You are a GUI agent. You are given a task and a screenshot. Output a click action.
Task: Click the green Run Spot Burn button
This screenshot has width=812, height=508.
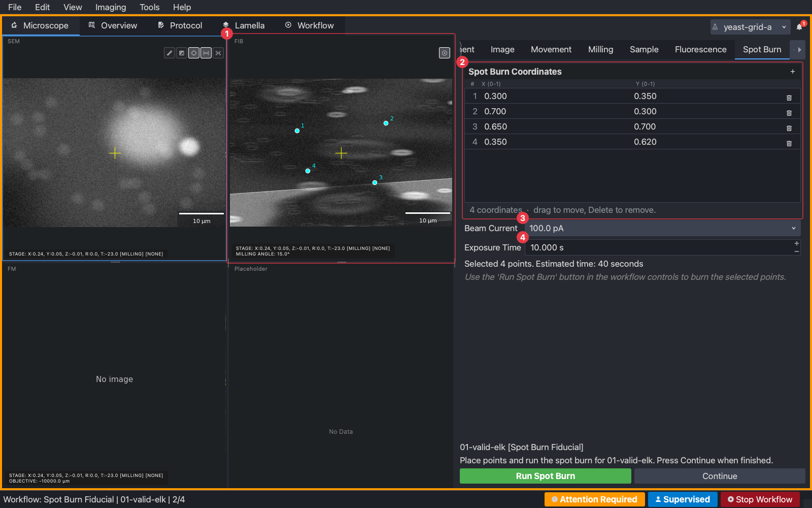point(546,476)
